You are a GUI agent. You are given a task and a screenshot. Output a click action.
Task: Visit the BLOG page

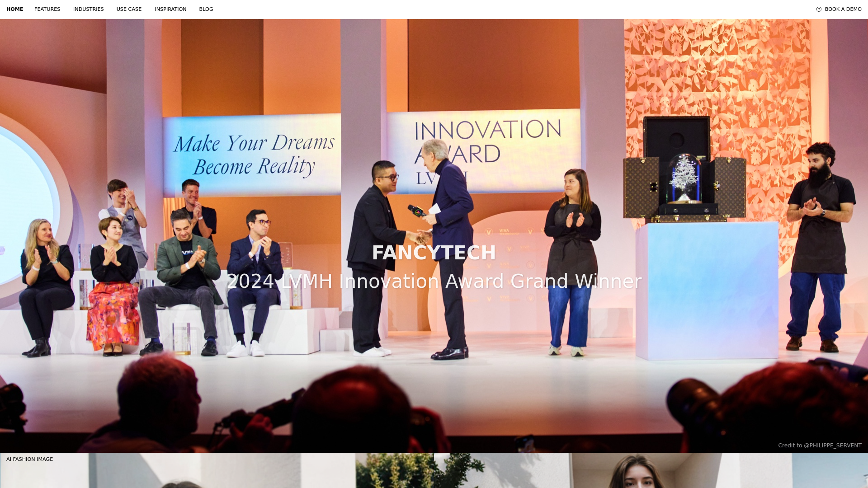206,9
